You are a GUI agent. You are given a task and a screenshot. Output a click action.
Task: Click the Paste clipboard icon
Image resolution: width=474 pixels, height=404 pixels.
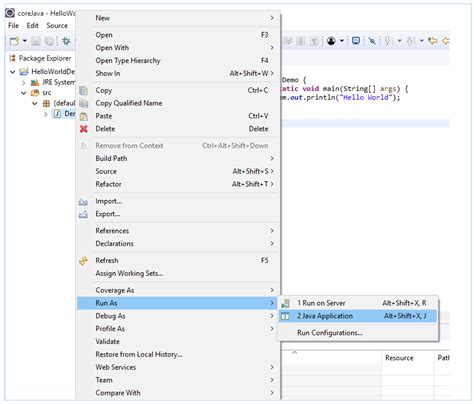click(x=84, y=116)
